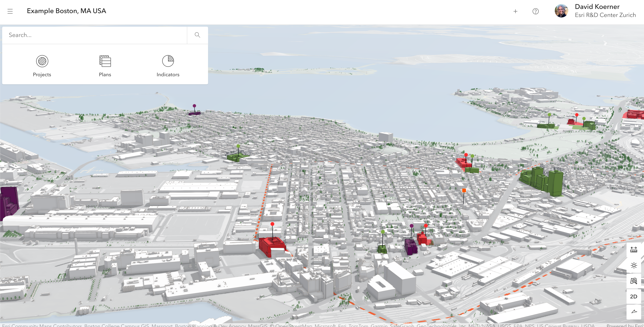Screen dimensions: 644x327
Task: Open the daylight sun tool
Action: point(634,265)
